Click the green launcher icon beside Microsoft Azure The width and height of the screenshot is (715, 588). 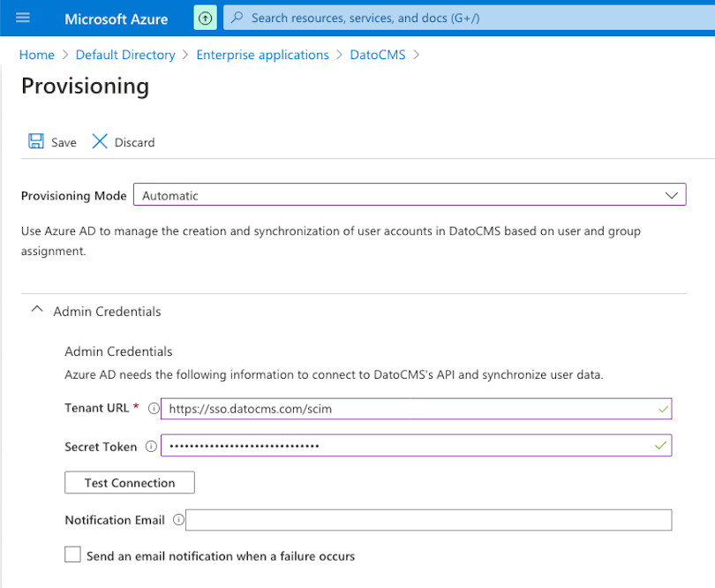click(x=204, y=18)
